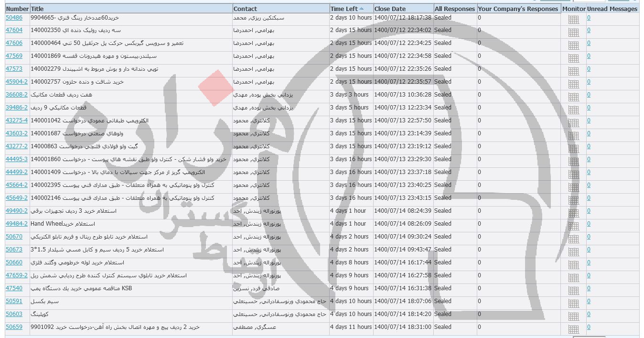Click Monitor icon for negotiation 50486

(573, 20)
